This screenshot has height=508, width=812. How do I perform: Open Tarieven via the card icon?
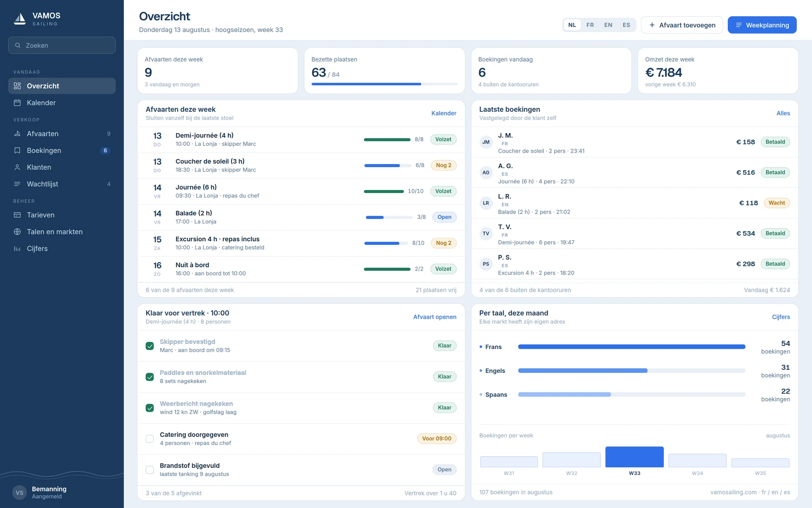17,215
